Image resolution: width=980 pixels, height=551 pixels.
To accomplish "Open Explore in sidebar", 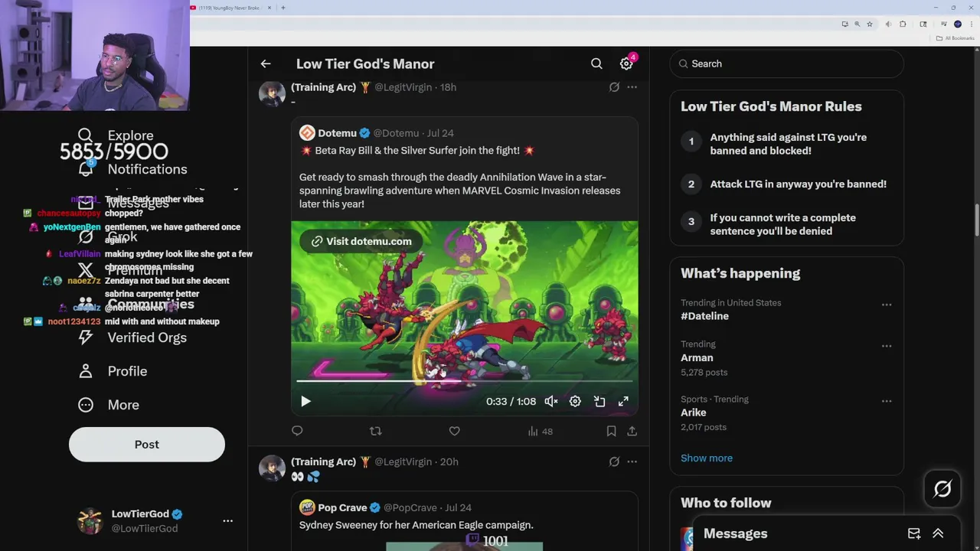I will (x=116, y=135).
